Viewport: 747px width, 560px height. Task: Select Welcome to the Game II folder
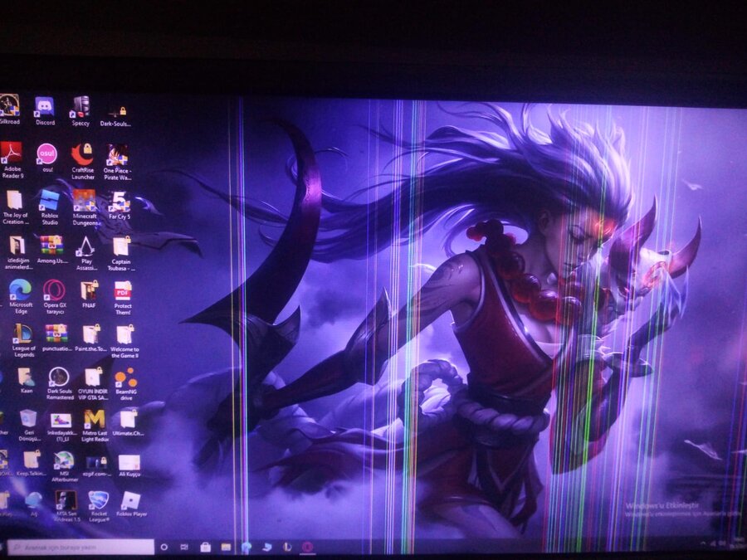tap(124, 341)
